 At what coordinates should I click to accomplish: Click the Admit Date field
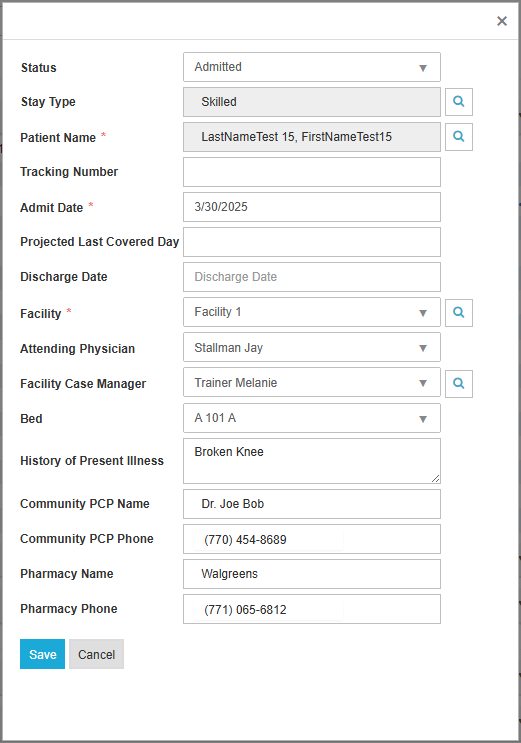(x=312, y=207)
